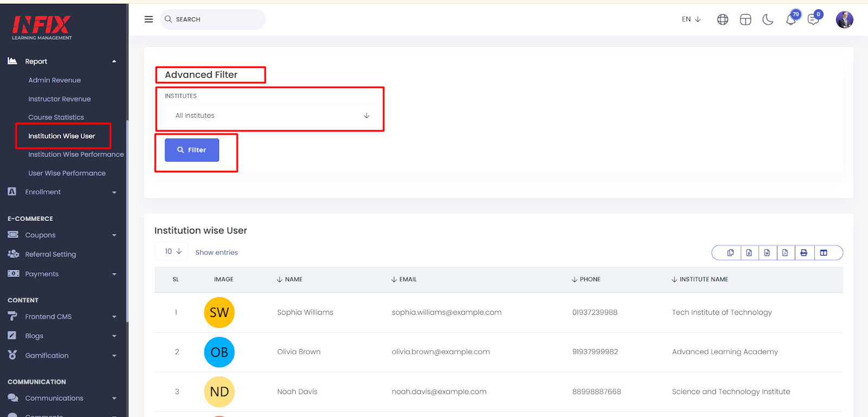
Task: Open the hamburger menu toggle
Action: tap(149, 19)
